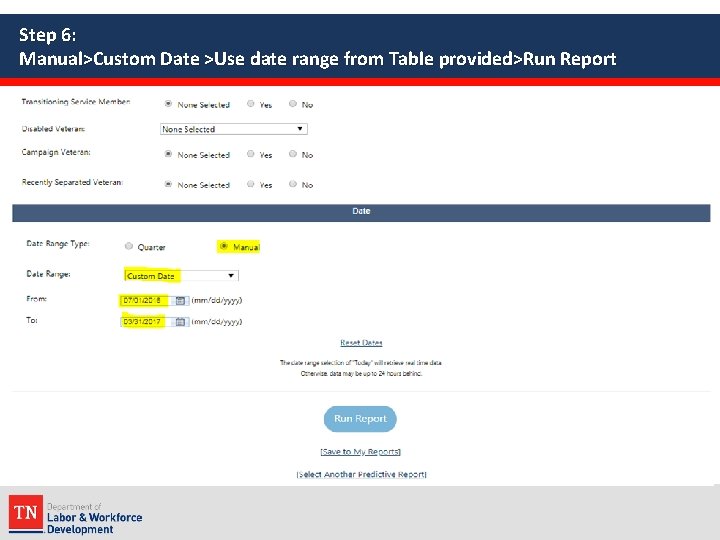
Task: Click the Date section header bar
Action: pos(361,213)
